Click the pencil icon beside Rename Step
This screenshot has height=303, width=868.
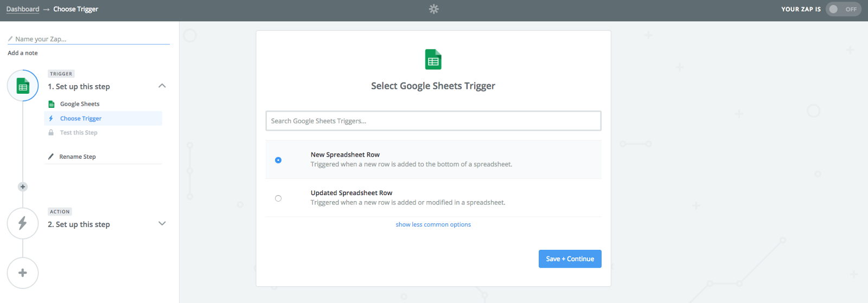point(51,157)
